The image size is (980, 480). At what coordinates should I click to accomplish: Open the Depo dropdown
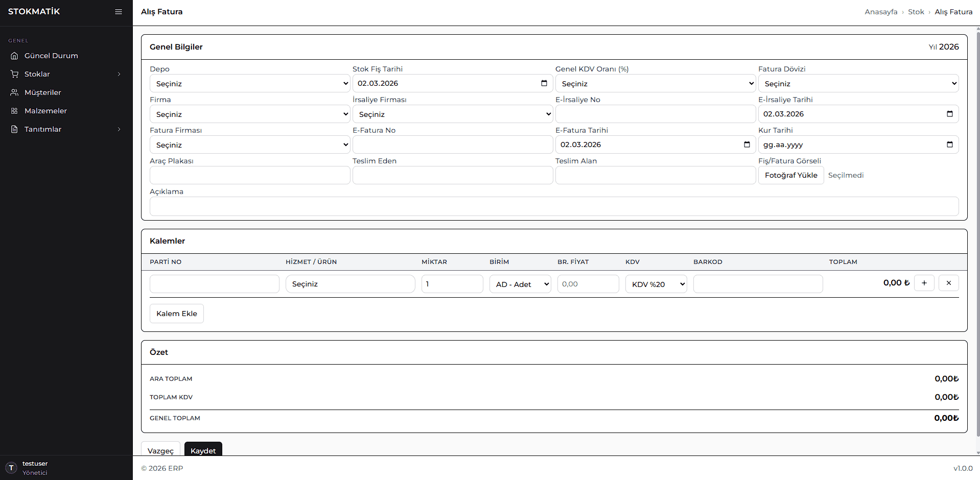249,84
